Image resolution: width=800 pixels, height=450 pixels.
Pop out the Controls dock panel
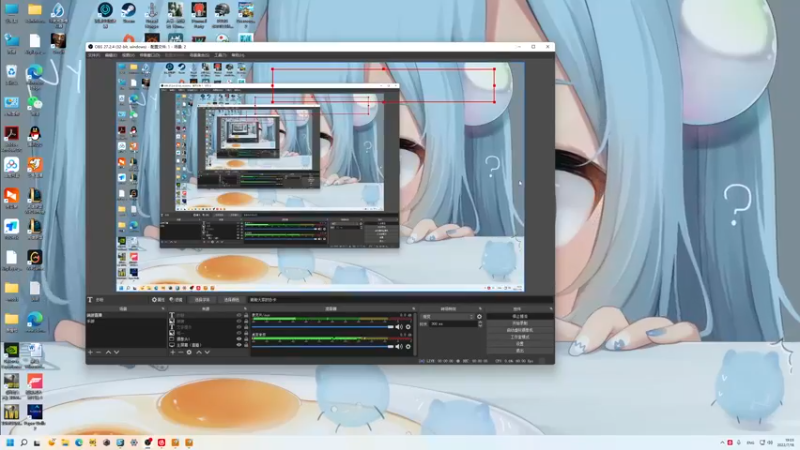551,309
